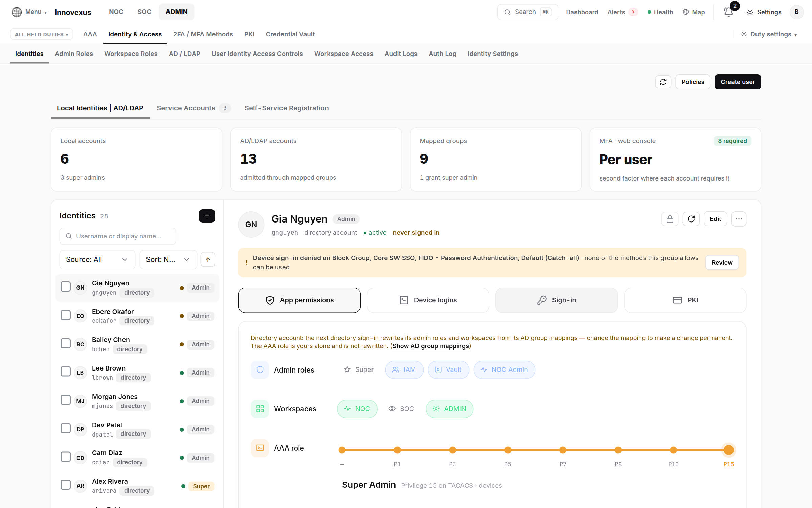812x508 pixels.
Task: Open the three-dots more actions menu
Action: pyautogui.click(x=739, y=219)
